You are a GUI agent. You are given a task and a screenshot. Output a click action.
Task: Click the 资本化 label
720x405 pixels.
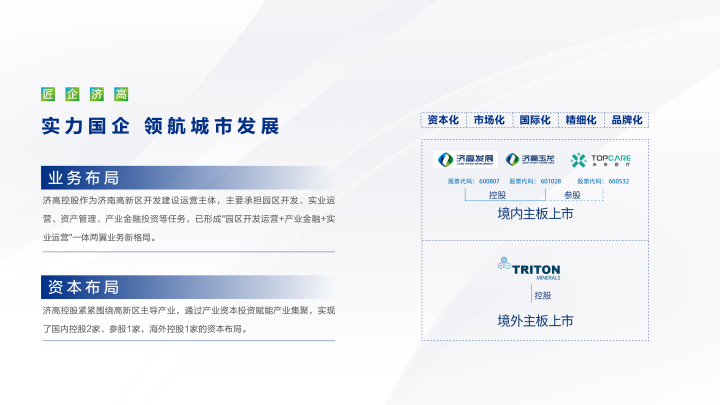[x=443, y=120]
